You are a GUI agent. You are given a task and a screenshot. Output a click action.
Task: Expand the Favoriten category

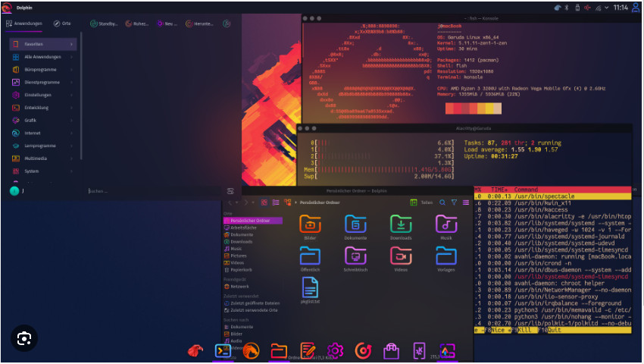(42, 44)
